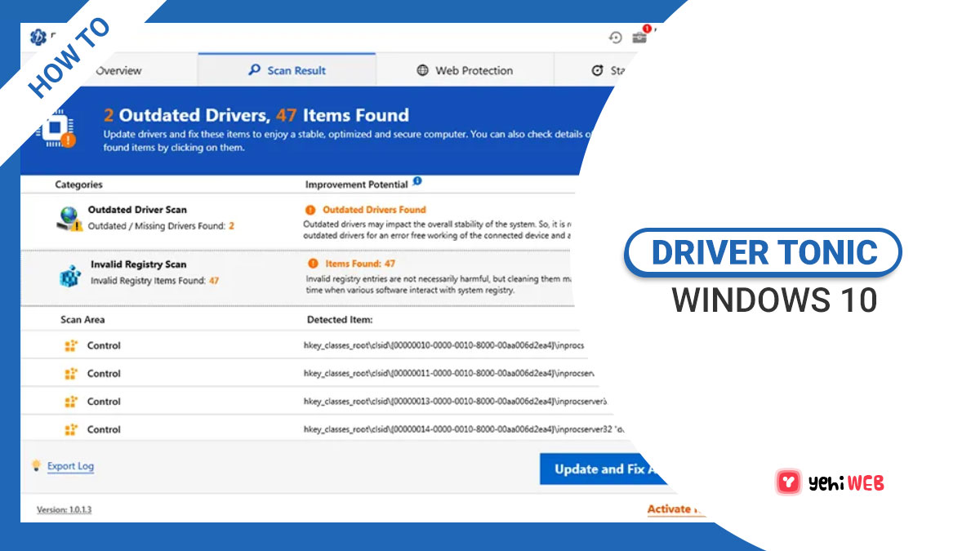Expand the Improvement Potential info tooltip
This screenshot has width=980, height=551.
point(417,183)
